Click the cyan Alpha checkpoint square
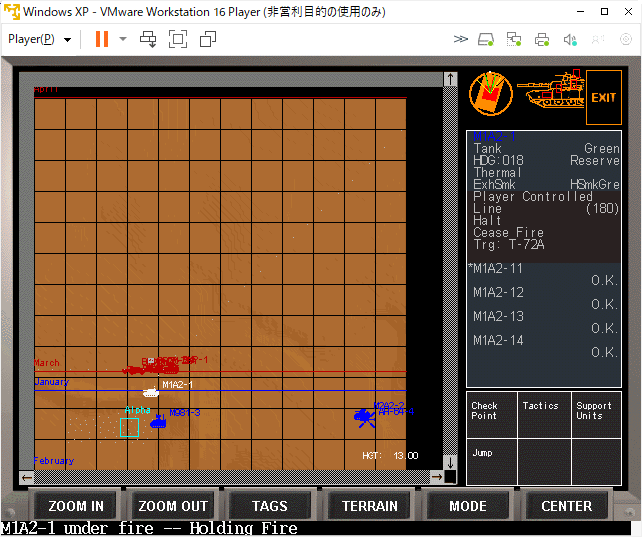Image resolution: width=642 pixels, height=537 pixels. tap(129, 427)
